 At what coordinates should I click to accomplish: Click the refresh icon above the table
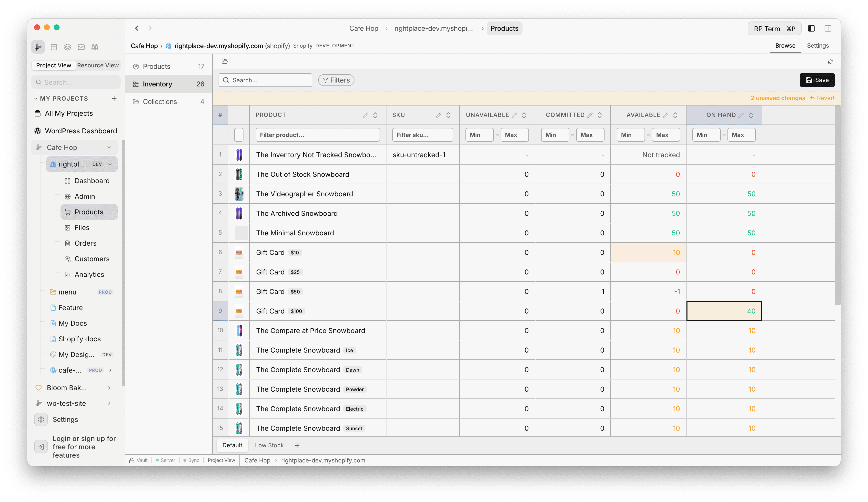(830, 61)
